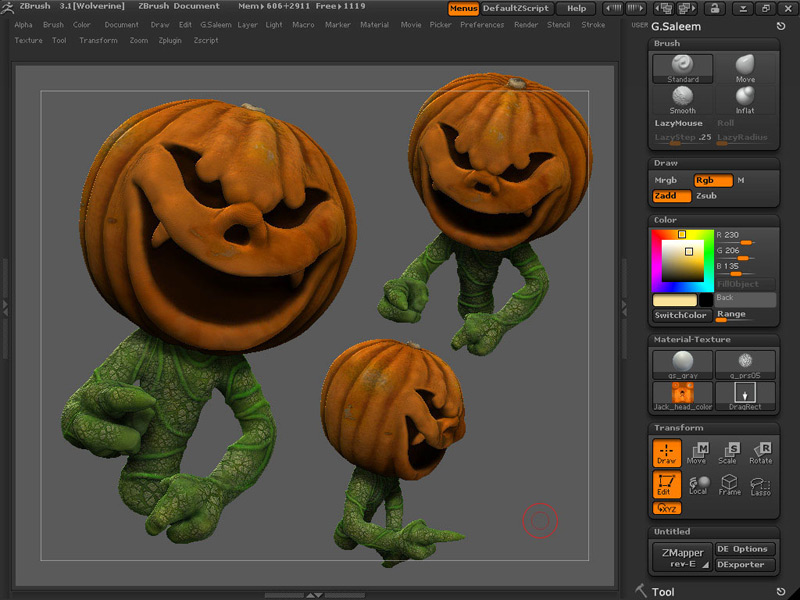
Task: Select the Standard brush
Action: pos(682,69)
